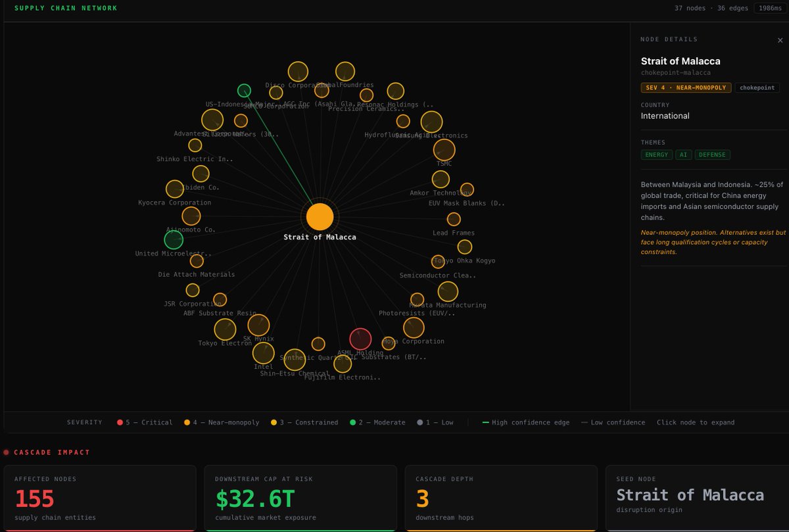Click the Silicon Wafers node
This screenshot has height=532, width=789.
tap(241, 121)
